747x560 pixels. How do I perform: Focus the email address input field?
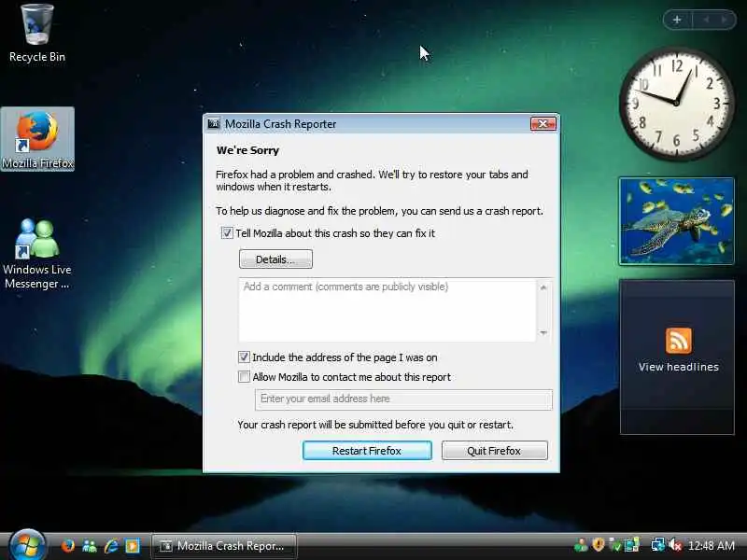pyautogui.click(x=404, y=399)
